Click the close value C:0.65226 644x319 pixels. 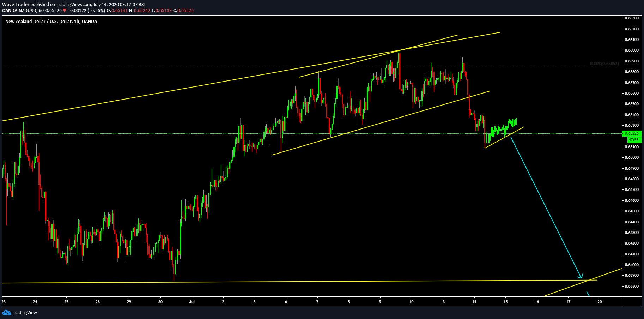tap(183, 11)
